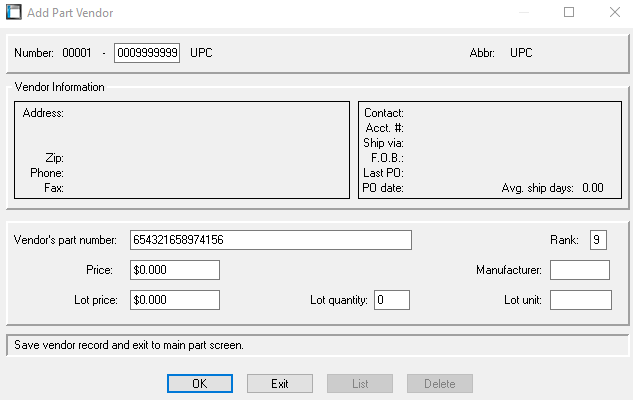This screenshot has width=633, height=400.
Task: Click into the Lot price field
Action: [174, 300]
